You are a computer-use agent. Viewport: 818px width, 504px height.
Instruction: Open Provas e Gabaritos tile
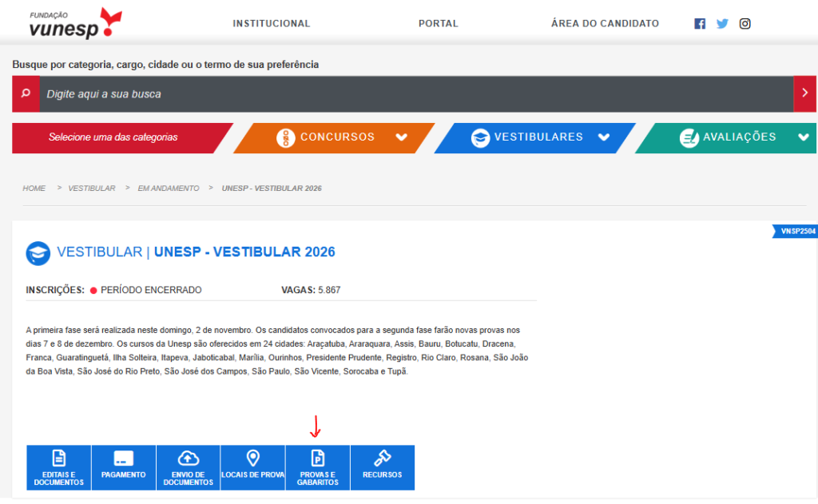(x=317, y=467)
